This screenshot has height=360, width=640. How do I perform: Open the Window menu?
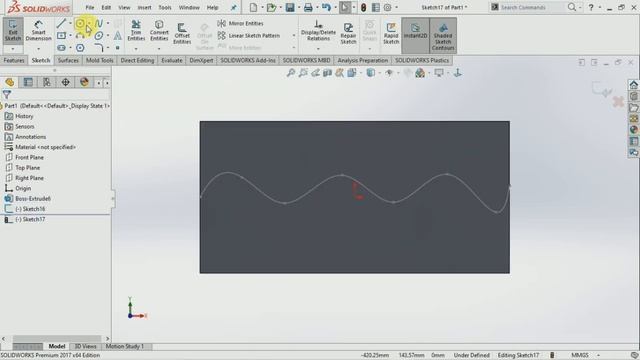pyautogui.click(x=189, y=7)
